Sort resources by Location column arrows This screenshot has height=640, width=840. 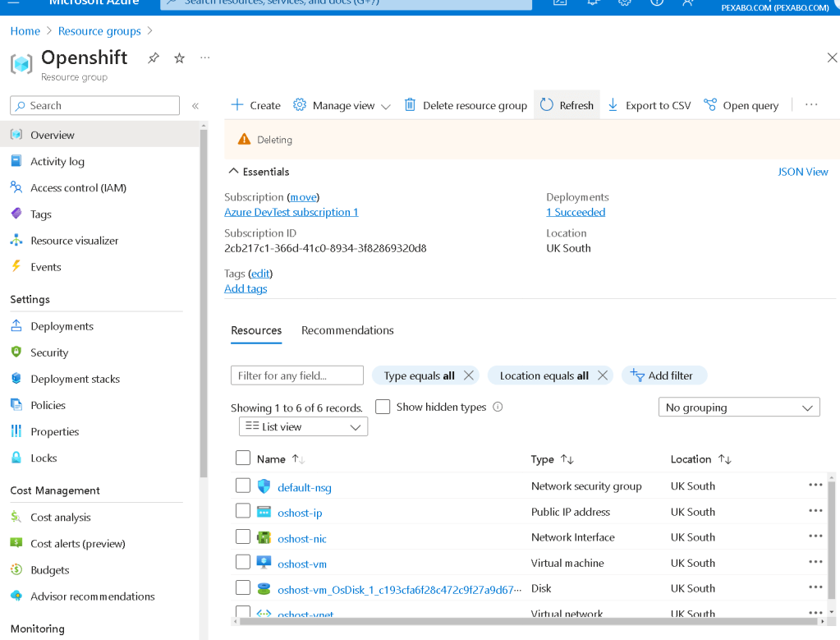point(724,459)
